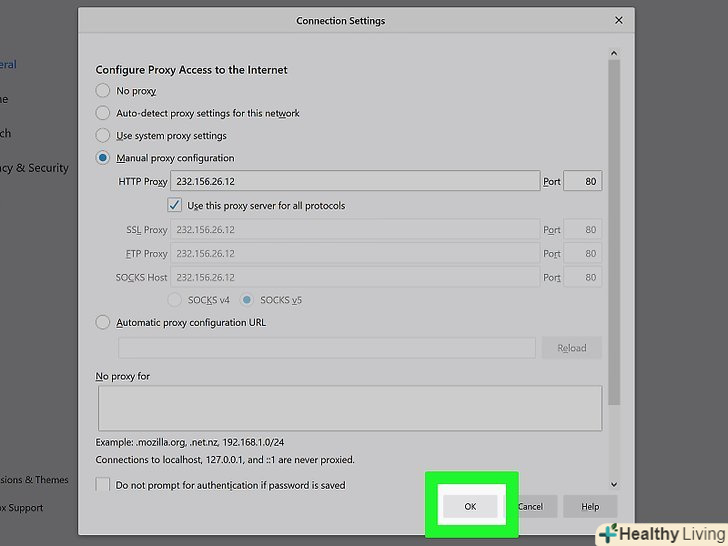This screenshot has height=546, width=728.
Task: Click the HTTP Proxy Port field
Action: (583, 181)
